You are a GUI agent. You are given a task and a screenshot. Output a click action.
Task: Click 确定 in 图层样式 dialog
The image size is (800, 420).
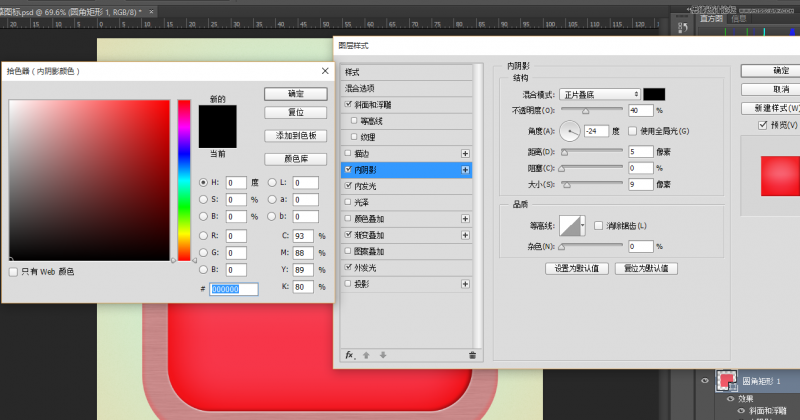tap(770, 71)
